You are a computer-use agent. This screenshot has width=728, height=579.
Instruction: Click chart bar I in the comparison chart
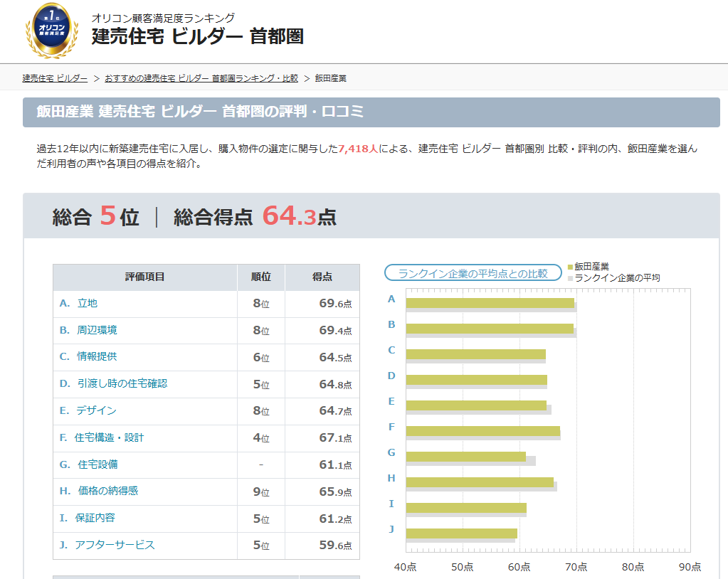click(x=467, y=508)
